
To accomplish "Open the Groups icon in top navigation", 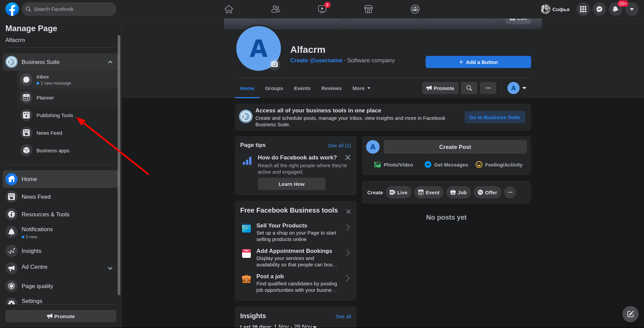I will [415, 9].
